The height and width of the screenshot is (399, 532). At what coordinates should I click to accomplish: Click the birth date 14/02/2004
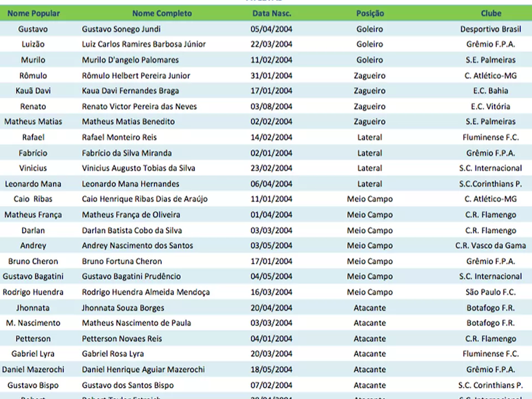(271, 138)
